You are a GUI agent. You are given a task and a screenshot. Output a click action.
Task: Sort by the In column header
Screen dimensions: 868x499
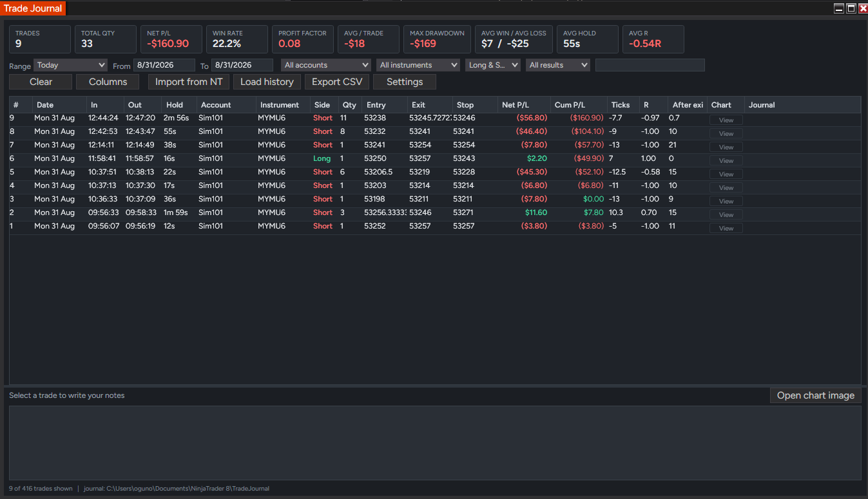click(x=106, y=105)
